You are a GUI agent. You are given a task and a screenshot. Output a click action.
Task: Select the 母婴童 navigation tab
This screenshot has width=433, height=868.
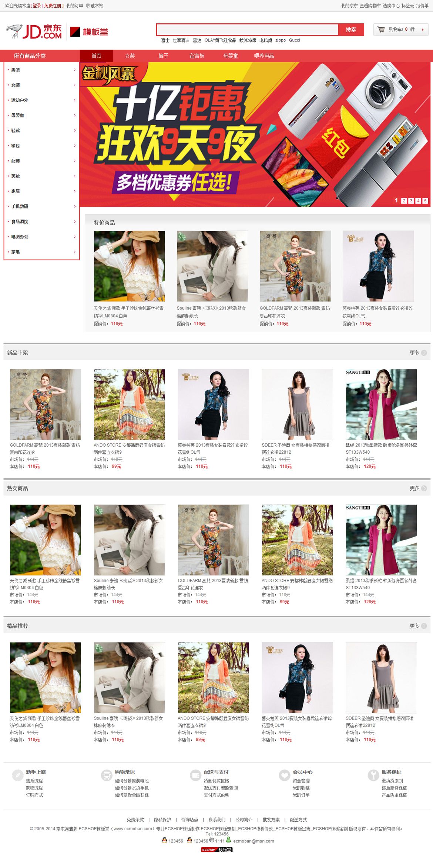[231, 56]
